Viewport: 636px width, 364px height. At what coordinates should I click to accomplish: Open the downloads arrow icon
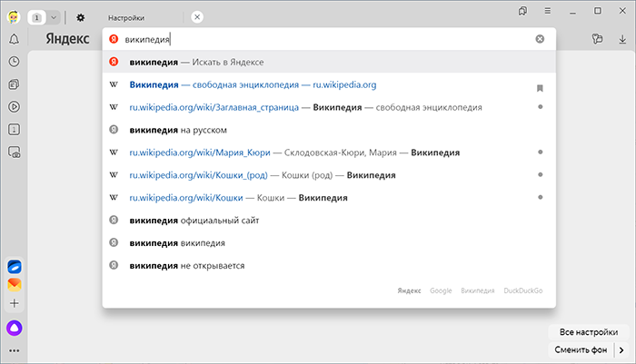(622, 39)
